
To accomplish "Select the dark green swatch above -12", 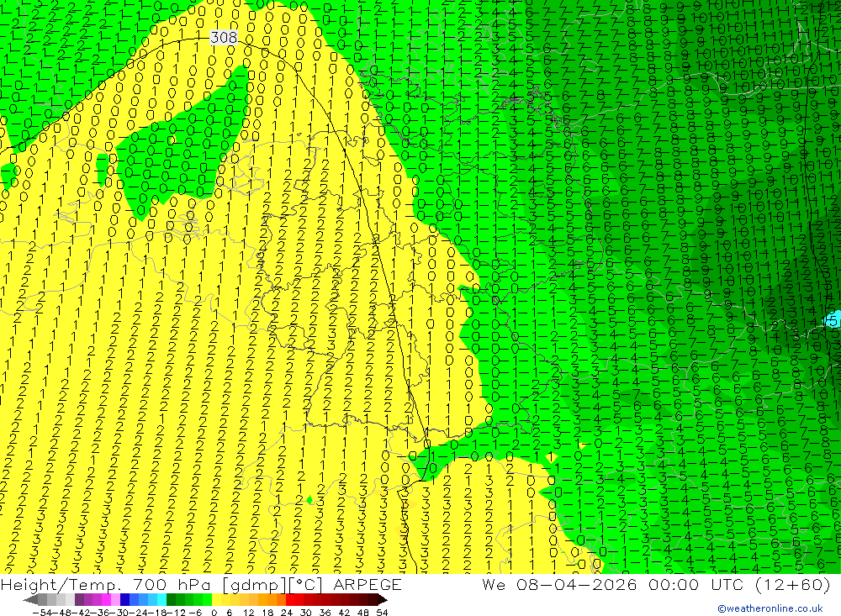I will click(x=171, y=600).
